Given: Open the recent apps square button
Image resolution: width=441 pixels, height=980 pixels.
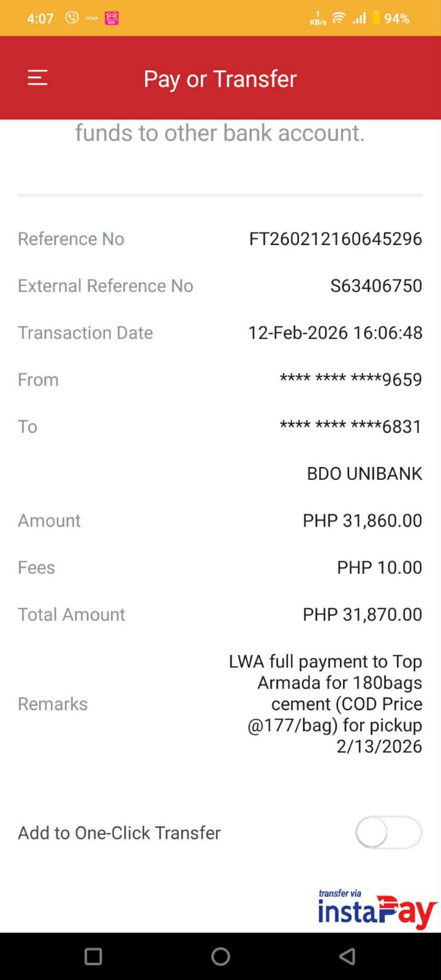Looking at the screenshot, I should click(x=93, y=956).
